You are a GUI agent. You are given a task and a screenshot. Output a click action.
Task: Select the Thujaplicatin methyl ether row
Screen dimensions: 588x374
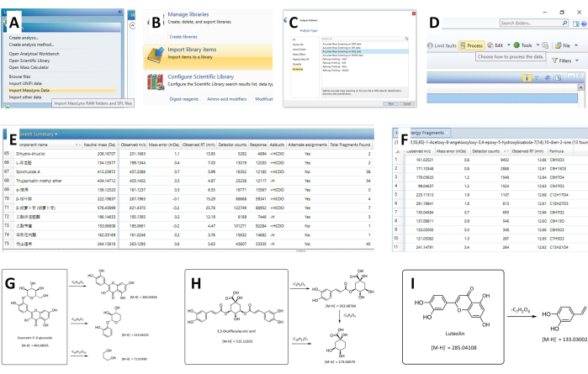pyautogui.click(x=188, y=181)
